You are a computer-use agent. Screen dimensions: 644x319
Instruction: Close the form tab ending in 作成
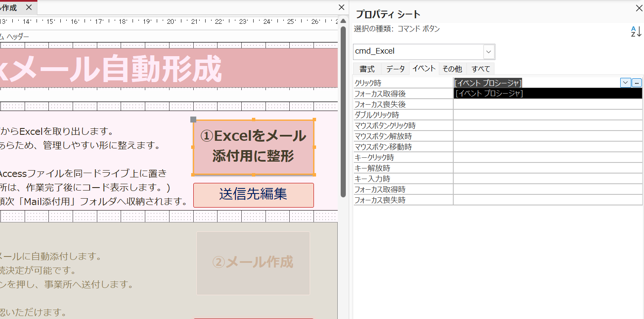28,7
